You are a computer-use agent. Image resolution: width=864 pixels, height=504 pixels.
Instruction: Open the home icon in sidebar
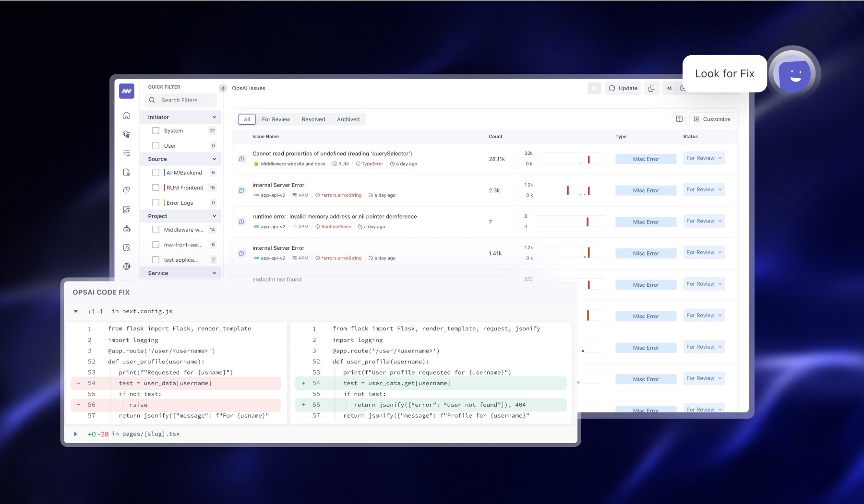[x=127, y=116]
